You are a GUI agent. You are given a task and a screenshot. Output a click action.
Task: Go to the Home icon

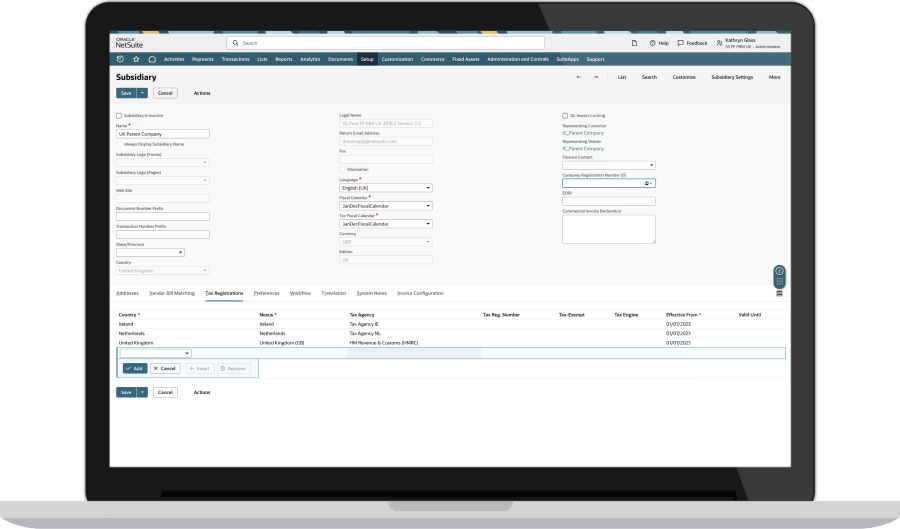152,59
